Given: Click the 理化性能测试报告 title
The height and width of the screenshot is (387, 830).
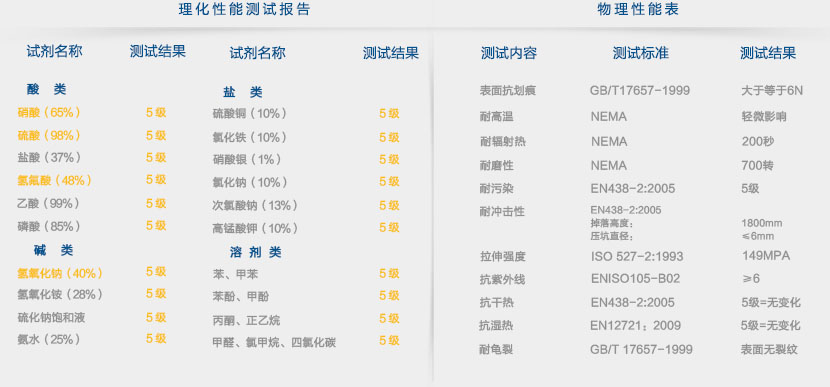Looking at the screenshot, I should tap(244, 10).
